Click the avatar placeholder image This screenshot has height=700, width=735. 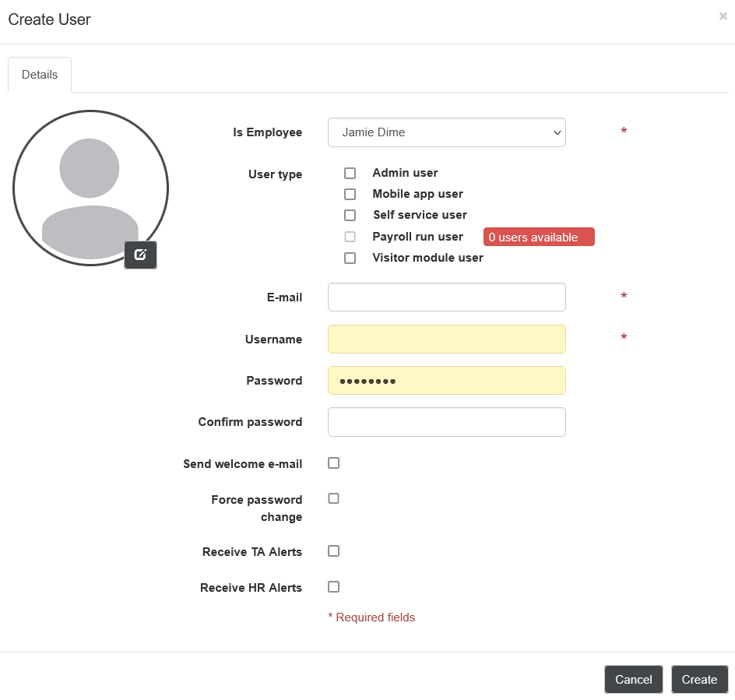[x=90, y=188]
